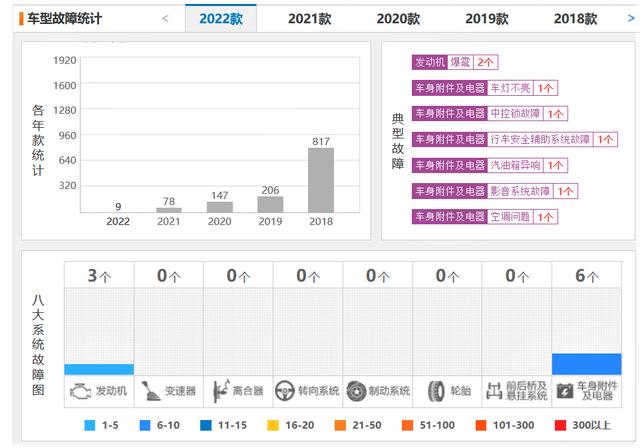Click the 各年款统计 chart label
Viewport: 640px width, 448px height.
tap(38, 140)
